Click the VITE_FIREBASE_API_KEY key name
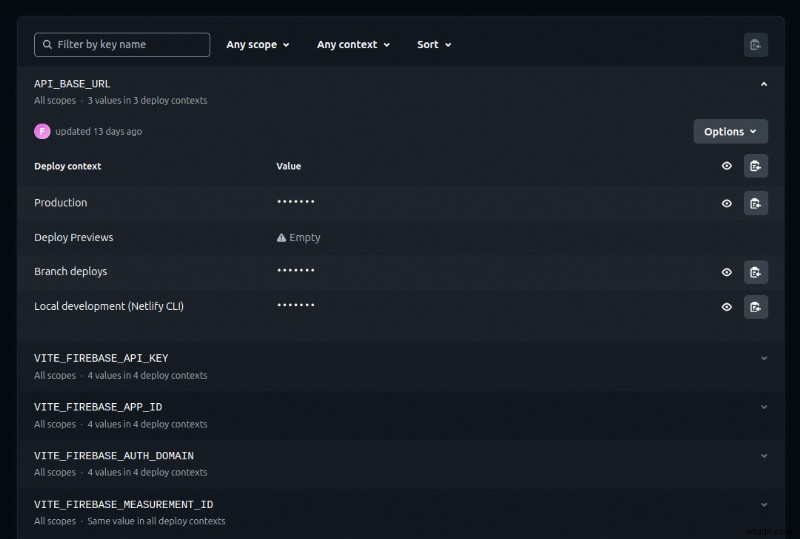Image resolution: width=800 pixels, height=539 pixels. (101, 358)
